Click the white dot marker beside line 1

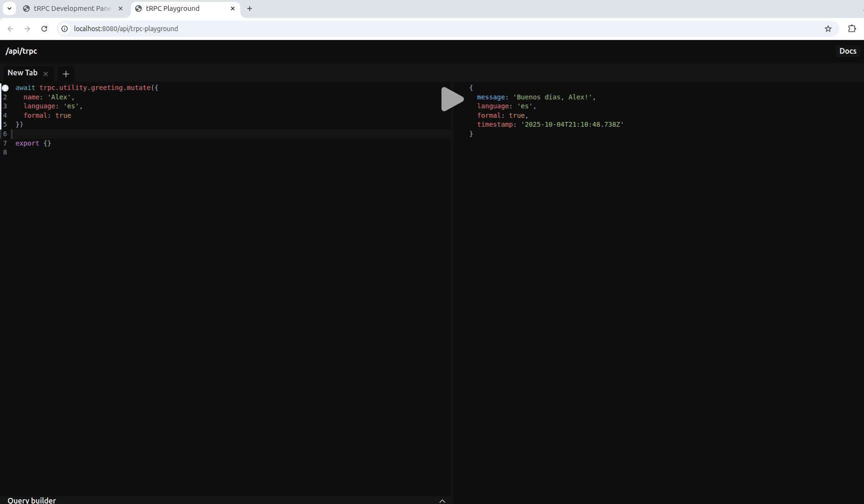pos(5,88)
